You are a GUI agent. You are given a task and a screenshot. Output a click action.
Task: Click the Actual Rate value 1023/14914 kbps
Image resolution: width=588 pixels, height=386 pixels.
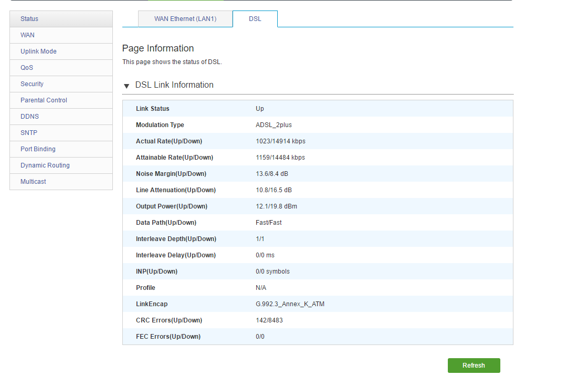[x=280, y=141]
